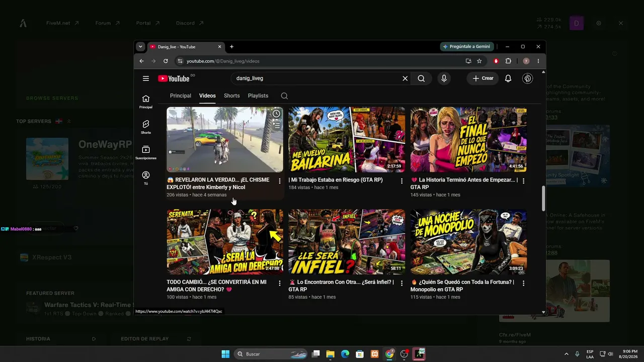Click the Windows taskbar Buscar search box

click(x=270, y=354)
